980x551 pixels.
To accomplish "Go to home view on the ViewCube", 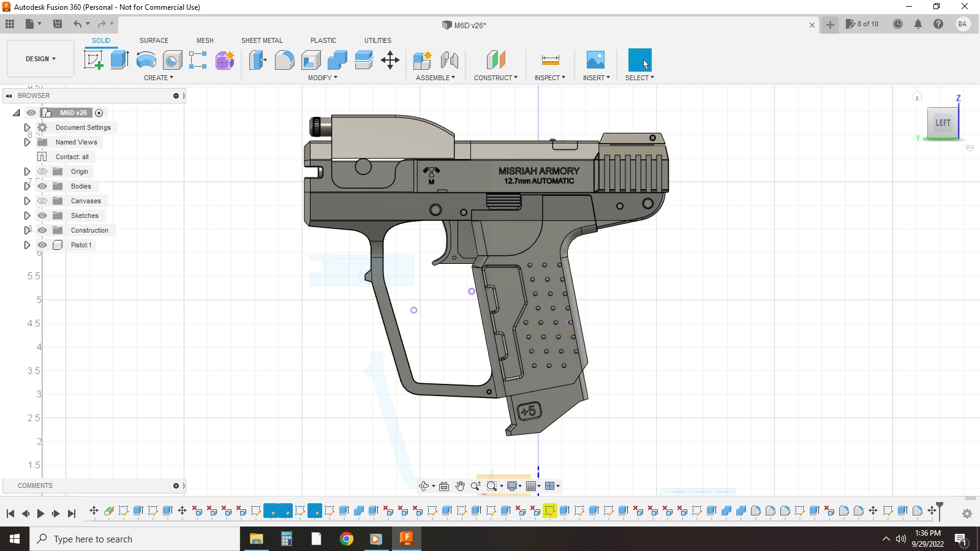I will click(x=917, y=96).
